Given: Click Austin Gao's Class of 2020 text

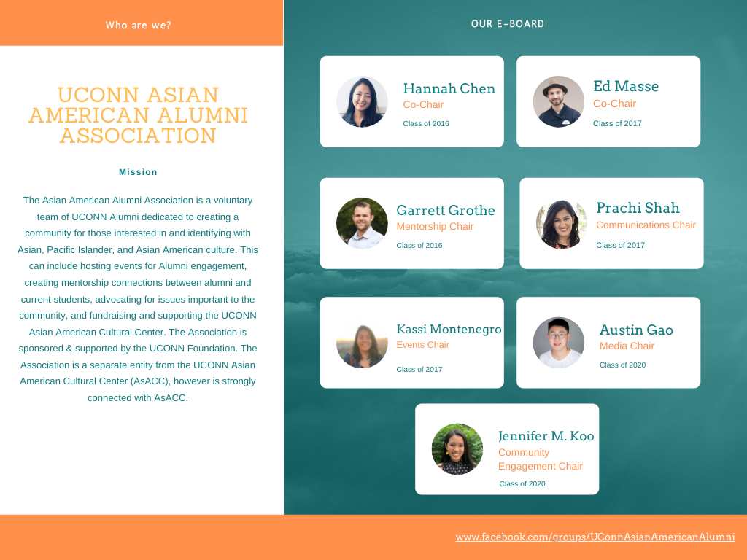Looking at the screenshot, I should click(x=623, y=365).
